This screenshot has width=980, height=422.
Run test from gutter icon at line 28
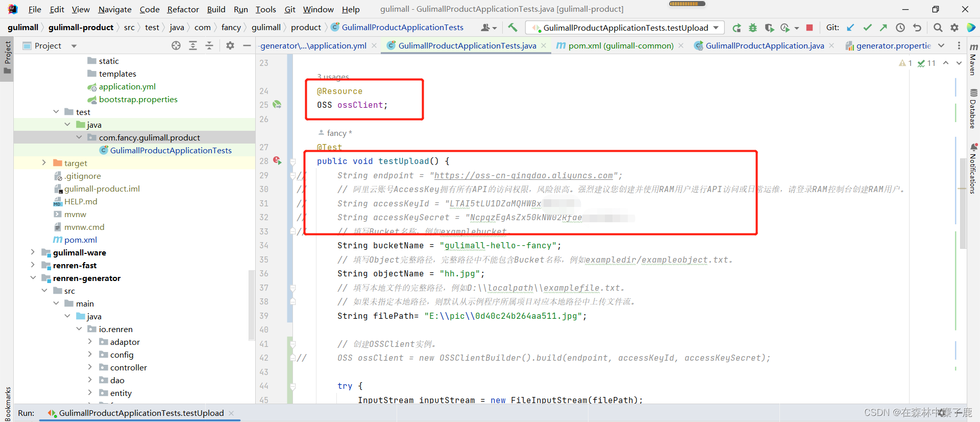[x=277, y=160]
